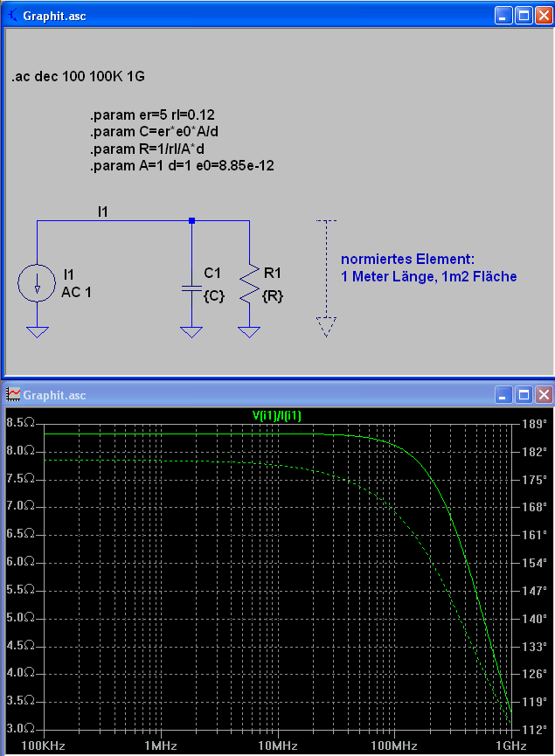Click ground symbol under resistor R1
Image resolution: width=555 pixels, height=756 pixels.
(249, 332)
